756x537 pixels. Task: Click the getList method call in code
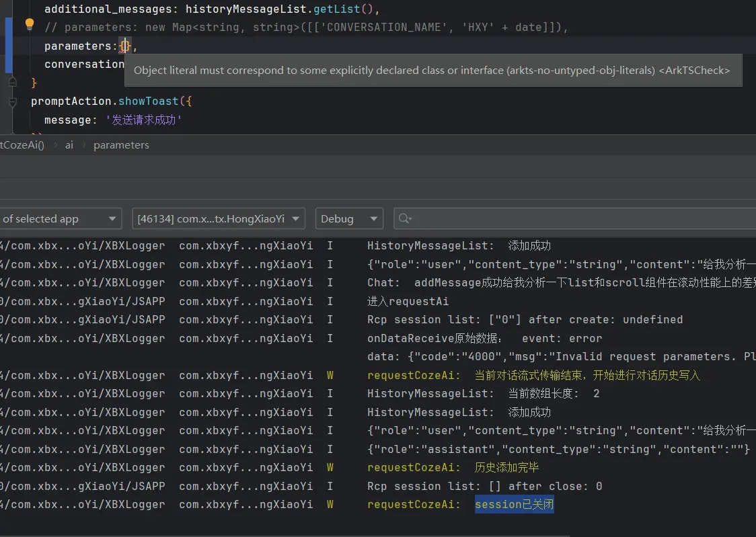(x=336, y=10)
